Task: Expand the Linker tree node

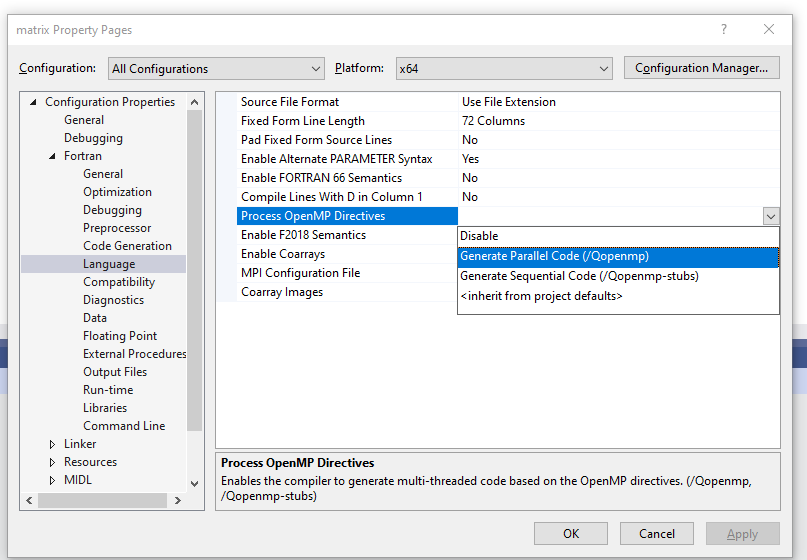Action: click(53, 444)
